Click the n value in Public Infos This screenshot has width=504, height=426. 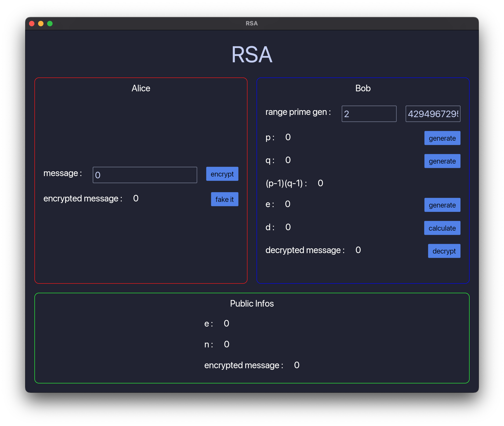227,344
